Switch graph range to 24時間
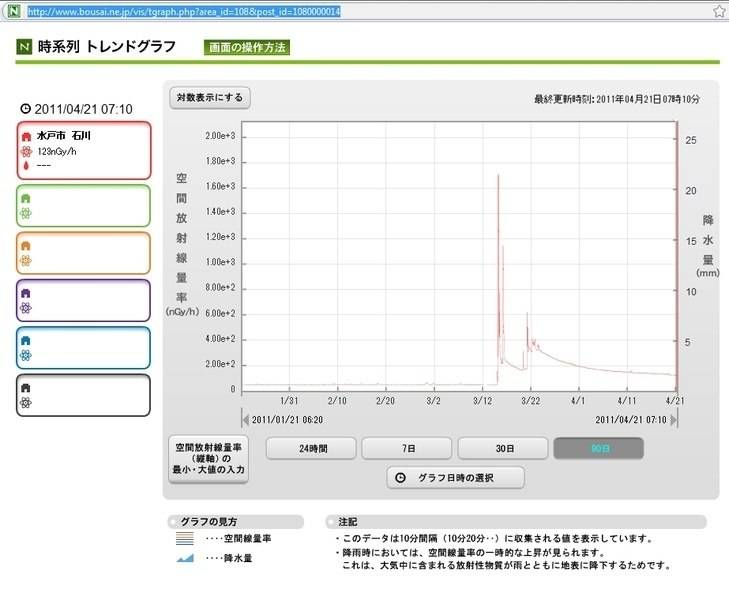This screenshot has height=600, width=729. pos(311,449)
